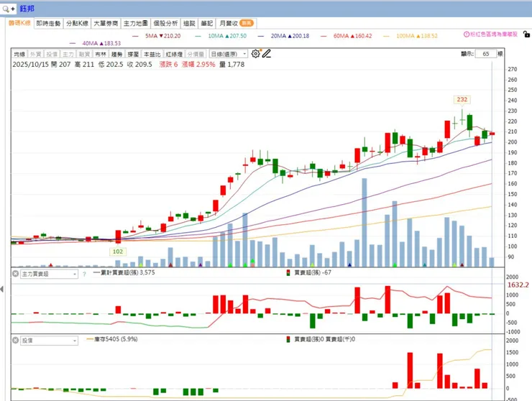532x401 pixels.
Task: Open the 大量券商 tab
Action: 106,24
